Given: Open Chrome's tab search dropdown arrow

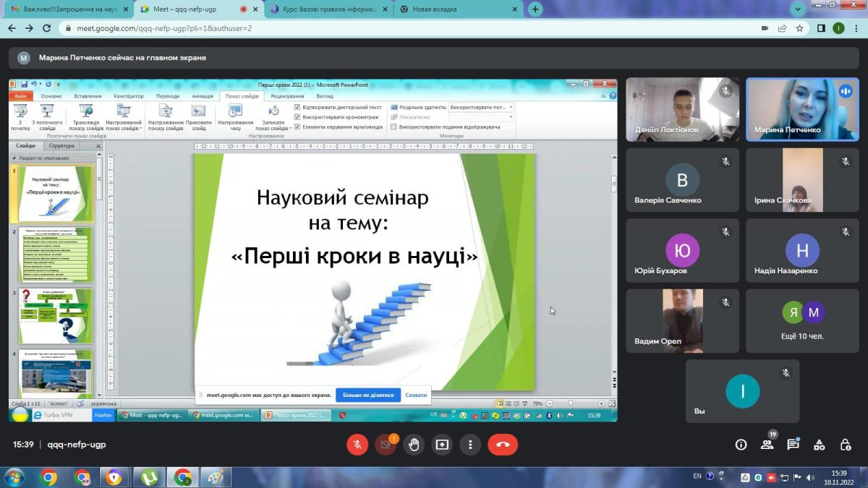Looking at the screenshot, I should click(799, 9).
